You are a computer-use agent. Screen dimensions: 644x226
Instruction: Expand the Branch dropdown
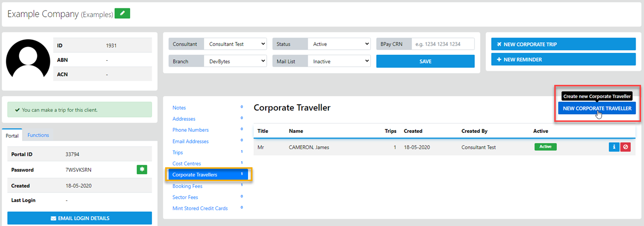[235, 61]
